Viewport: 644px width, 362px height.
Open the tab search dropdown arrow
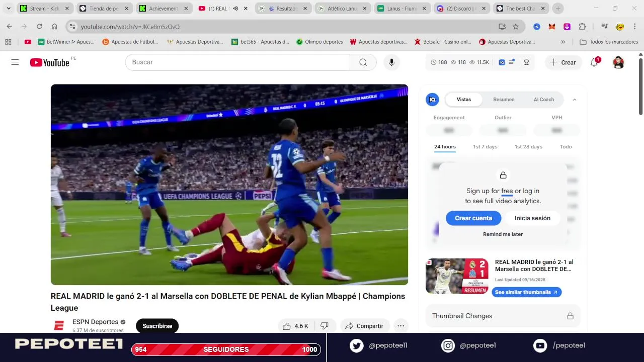pos(9,9)
